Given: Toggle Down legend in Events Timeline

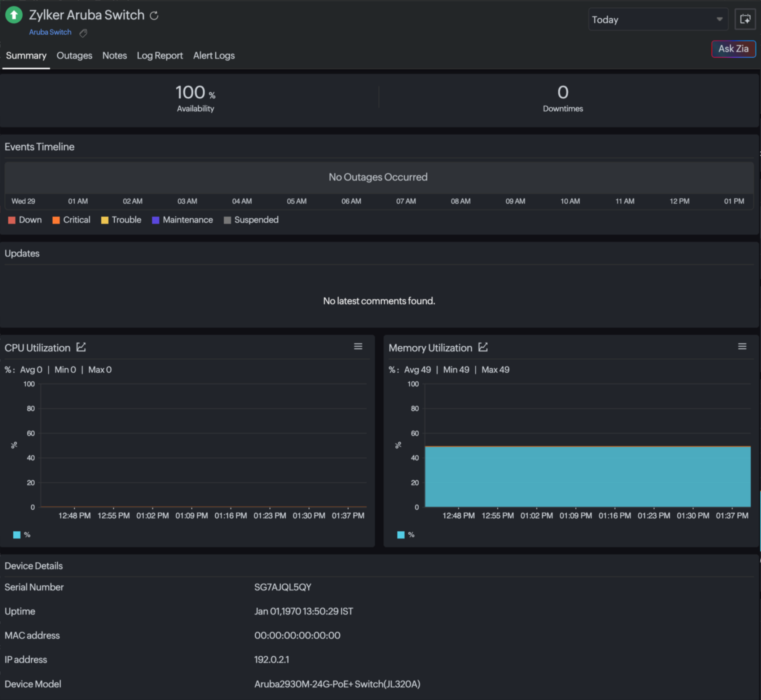Looking at the screenshot, I should pos(25,220).
